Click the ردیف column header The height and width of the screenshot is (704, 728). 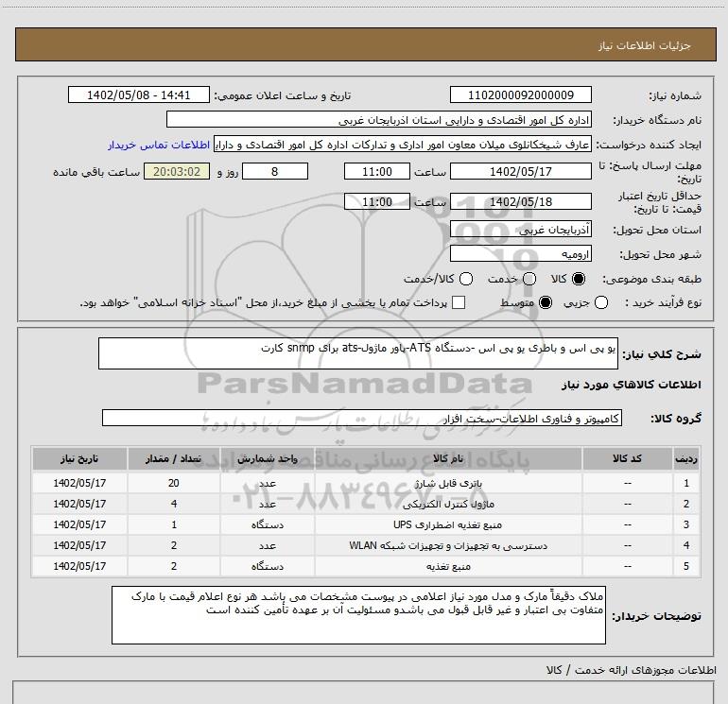pyautogui.click(x=686, y=458)
